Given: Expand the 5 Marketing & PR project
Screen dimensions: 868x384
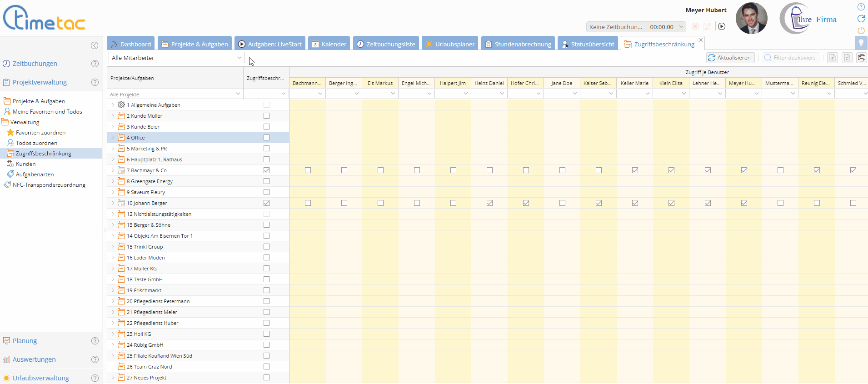Looking at the screenshot, I should 113,149.
